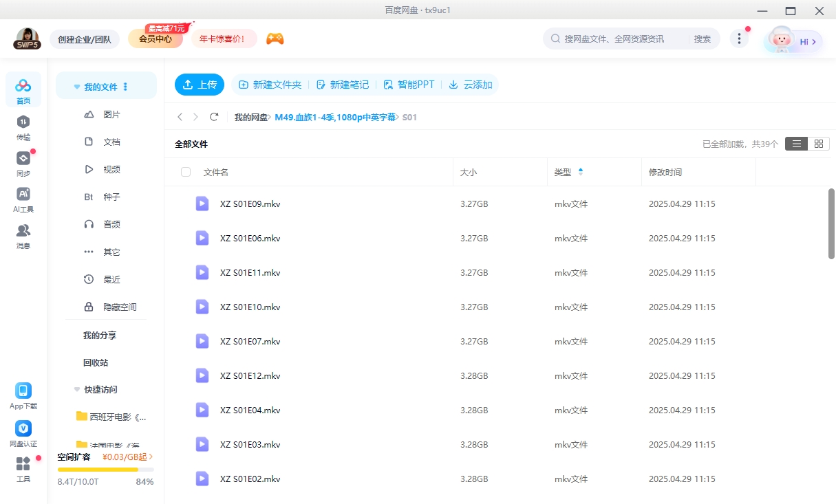
Task: Collapse the 快捷访问 section
Action: tap(77, 390)
